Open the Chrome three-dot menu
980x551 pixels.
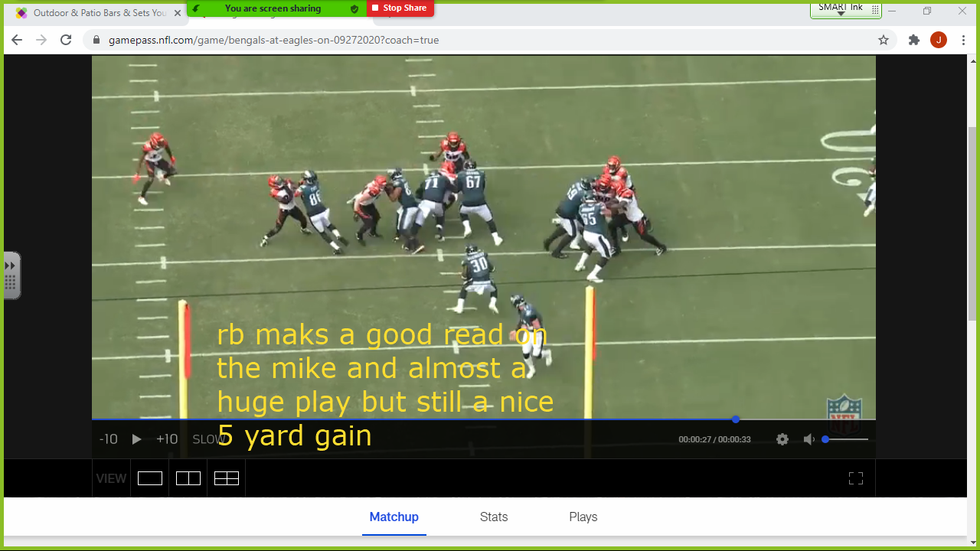963,40
